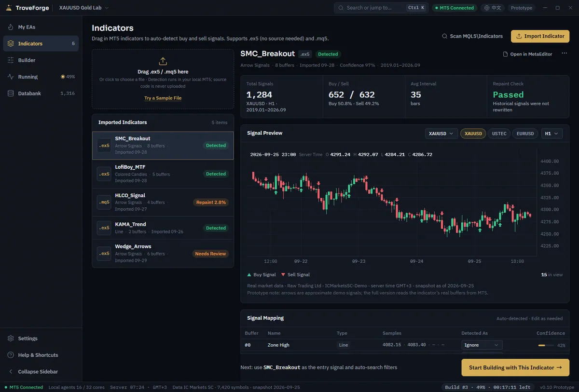Go to My EAs section
The height and width of the screenshot is (392, 579).
(41, 27)
